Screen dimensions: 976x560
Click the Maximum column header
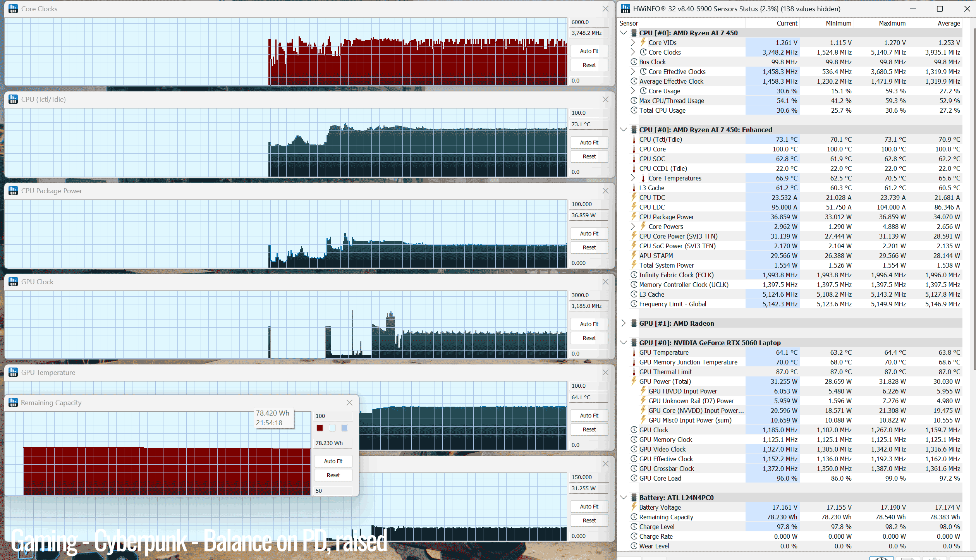892,23
